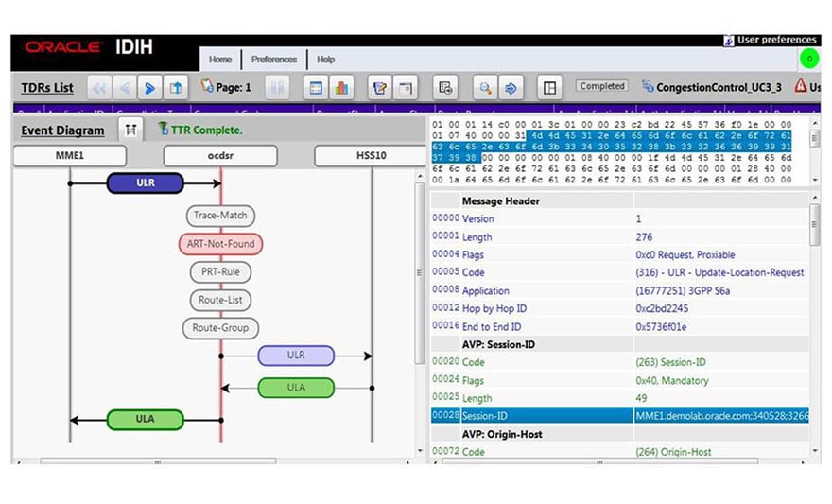Click the green status circle indicator
The width and height of the screenshot is (832, 504).
click(809, 59)
